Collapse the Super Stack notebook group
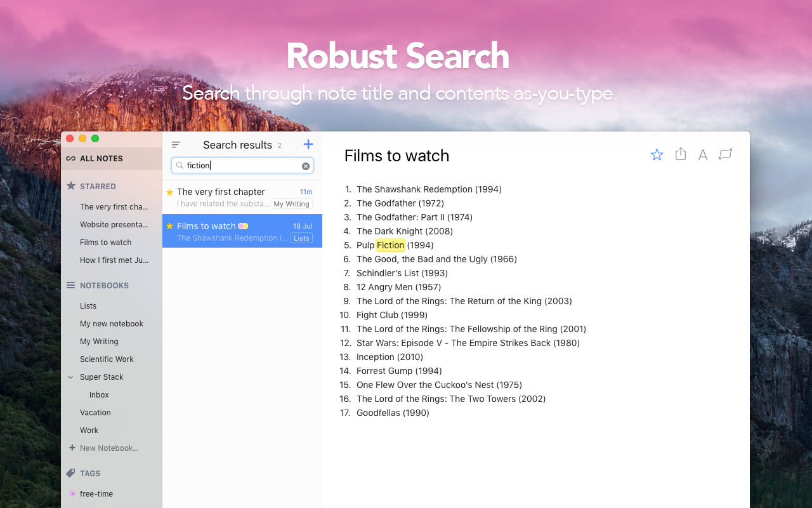 coord(70,377)
